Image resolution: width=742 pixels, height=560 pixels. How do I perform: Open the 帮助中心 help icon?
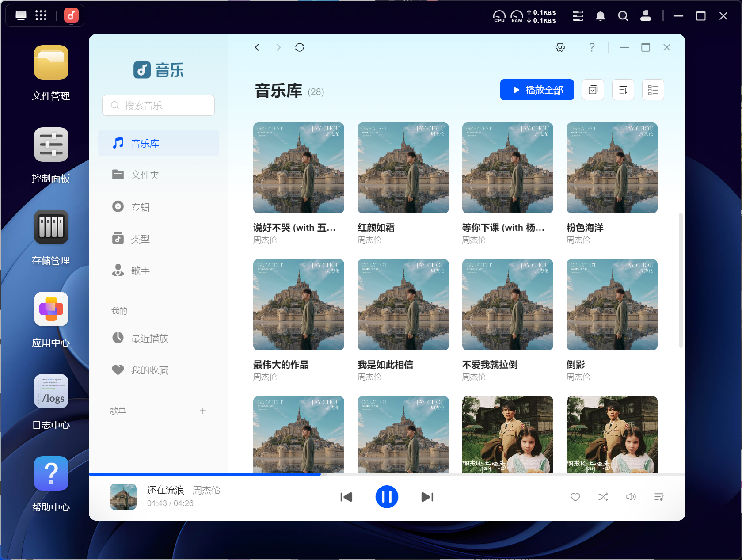[51, 473]
